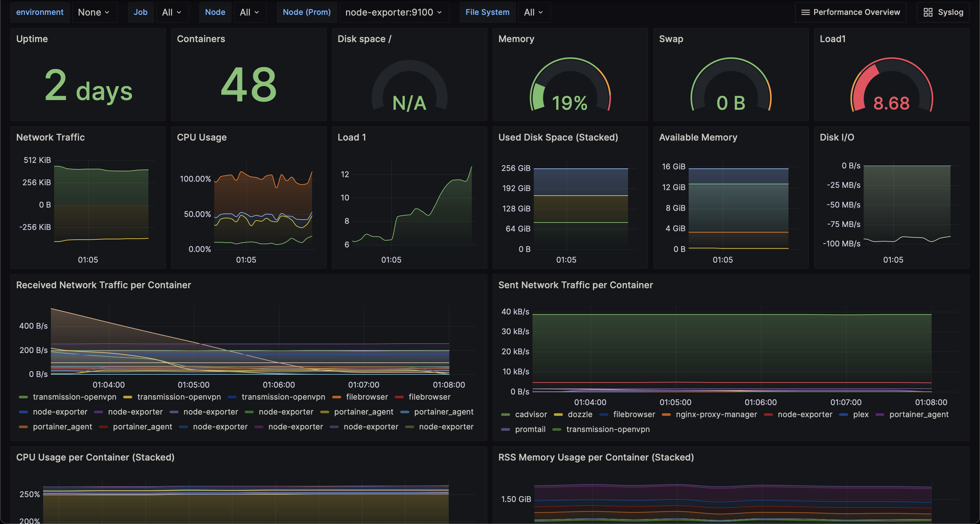The width and height of the screenshot is (980, 524).
Task: Open the Uptime panel title menu
Action: click(32, 39)
